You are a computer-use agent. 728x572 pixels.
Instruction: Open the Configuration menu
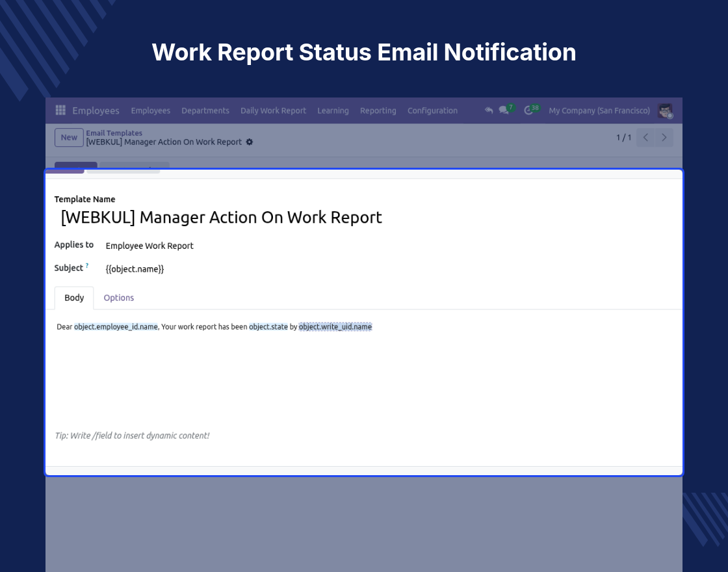tap(432, 110)
